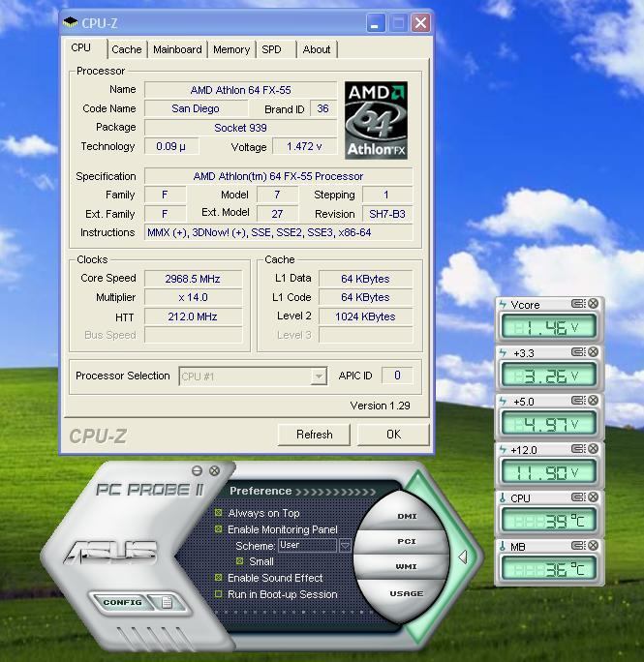Click the CPU-Z chip icon in title bar
The image size is (644, 662).
70,21
